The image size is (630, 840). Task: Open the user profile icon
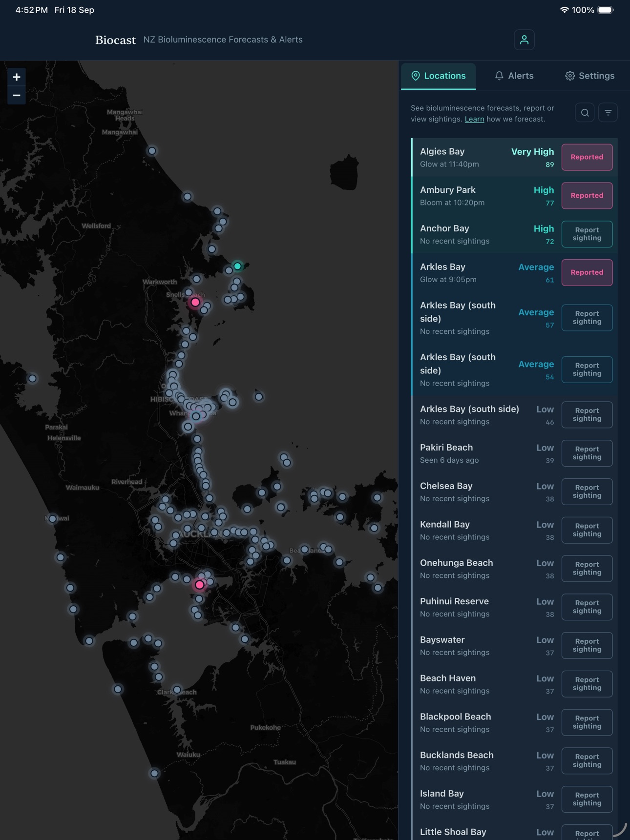click(x=524, y=40)
